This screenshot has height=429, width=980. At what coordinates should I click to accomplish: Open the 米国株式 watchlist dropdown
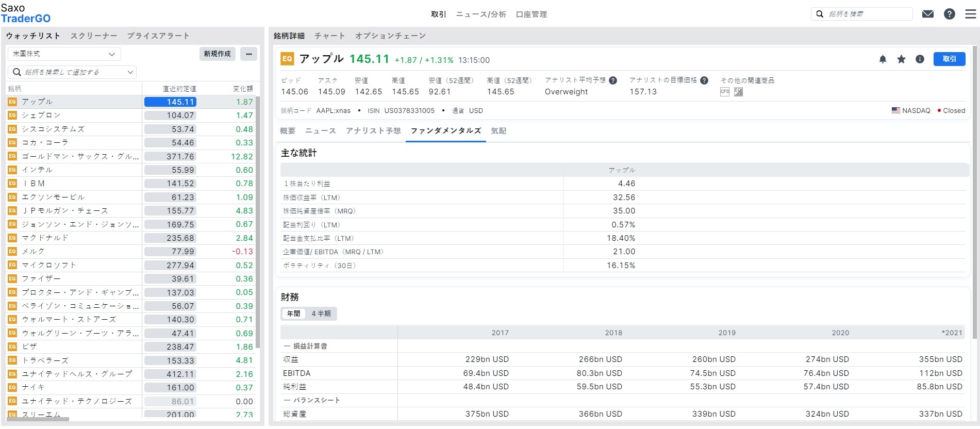tap(64, 54)
